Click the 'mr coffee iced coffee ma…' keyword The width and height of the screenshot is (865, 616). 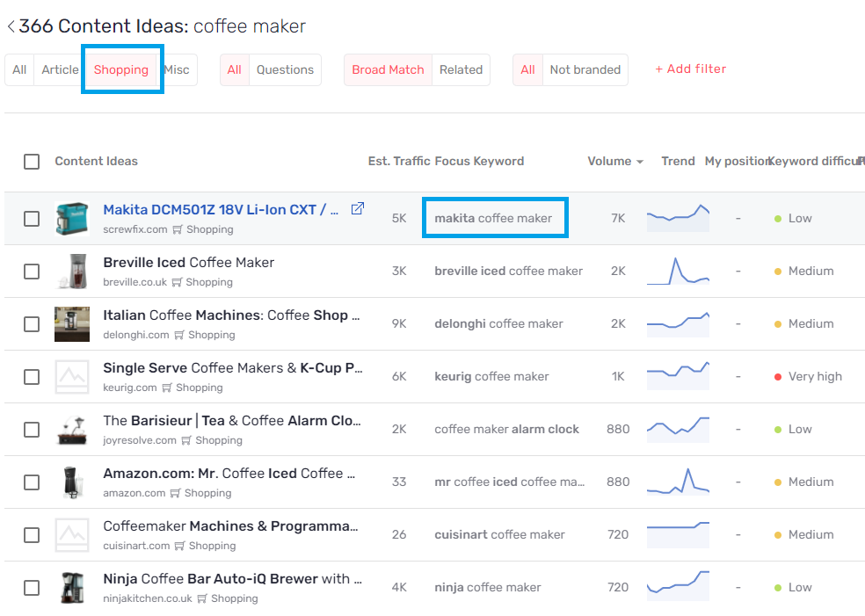(509, 482)
